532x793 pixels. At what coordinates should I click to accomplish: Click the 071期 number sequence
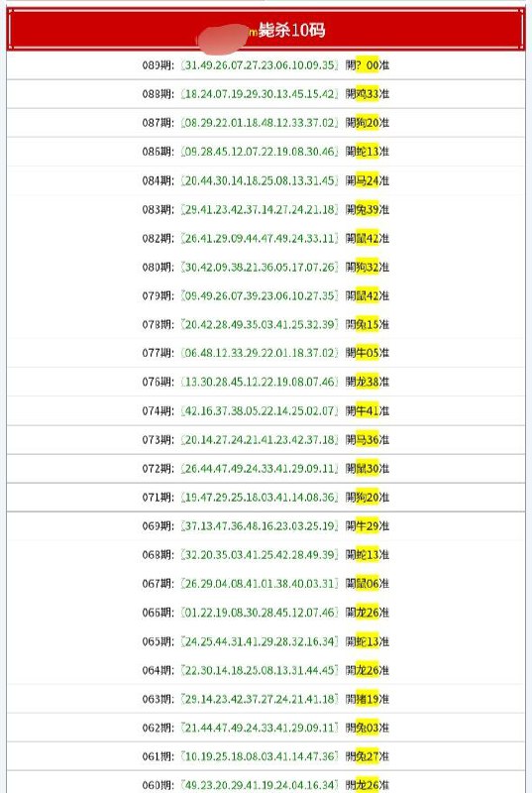click(260, 498)
